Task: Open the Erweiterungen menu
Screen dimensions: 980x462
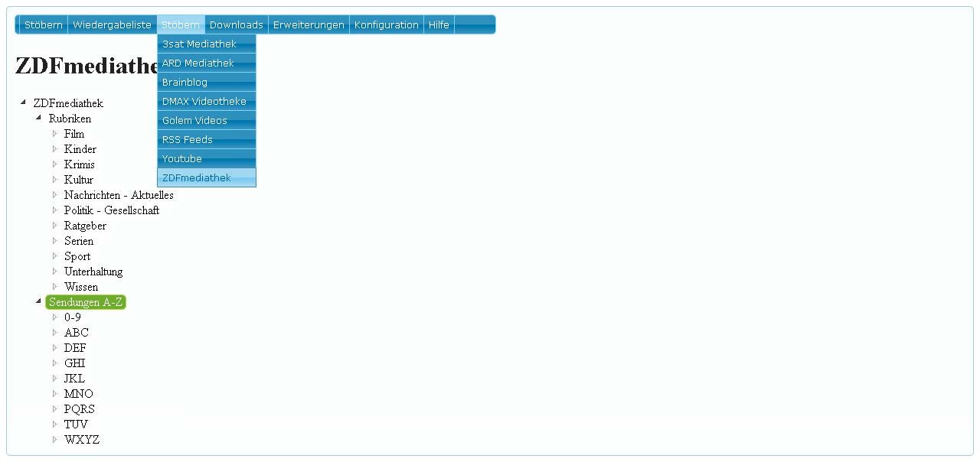Action: [309, 25]
